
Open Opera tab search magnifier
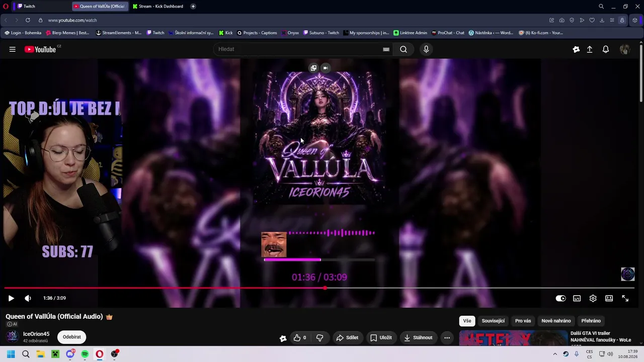coord(601,7)
